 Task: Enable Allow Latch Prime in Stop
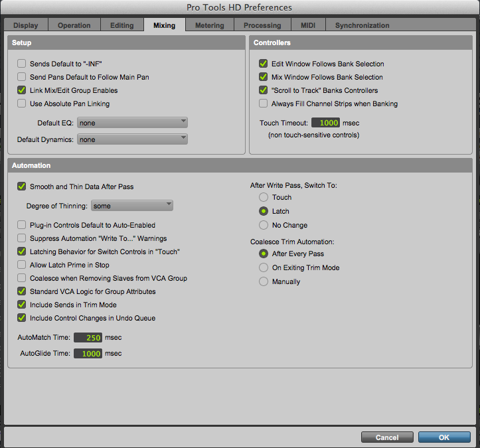coord(22,265)
